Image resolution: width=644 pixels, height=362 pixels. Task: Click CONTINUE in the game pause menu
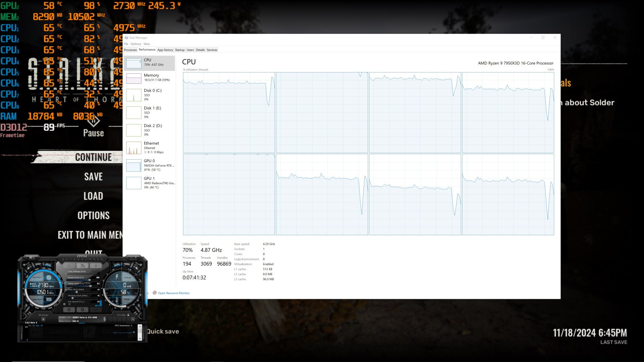(93, 157)
